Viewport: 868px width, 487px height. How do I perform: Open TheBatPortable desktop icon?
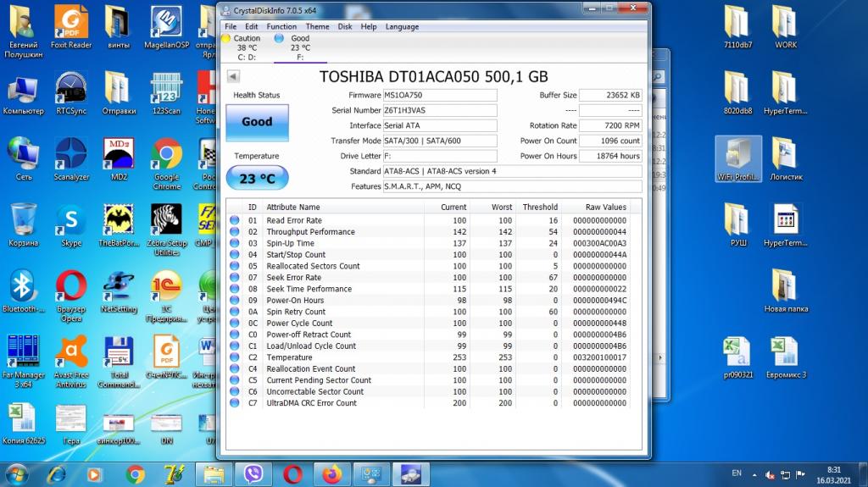(119, 225)
